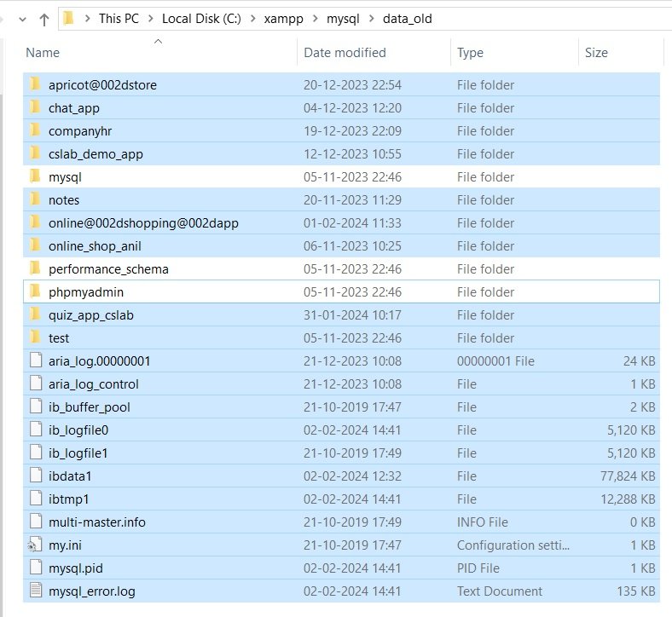
Task: Click the test folder icon
Action: (x=35, y=337)
